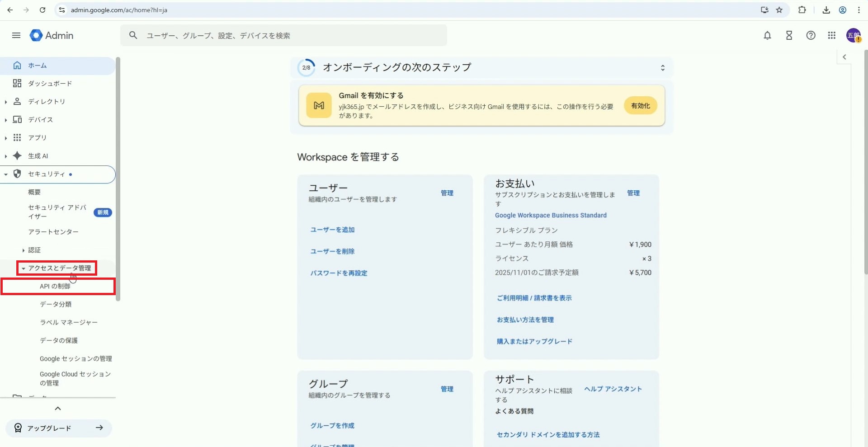
Task: Bookmark this page with star icon
Action: click(779, 10)
